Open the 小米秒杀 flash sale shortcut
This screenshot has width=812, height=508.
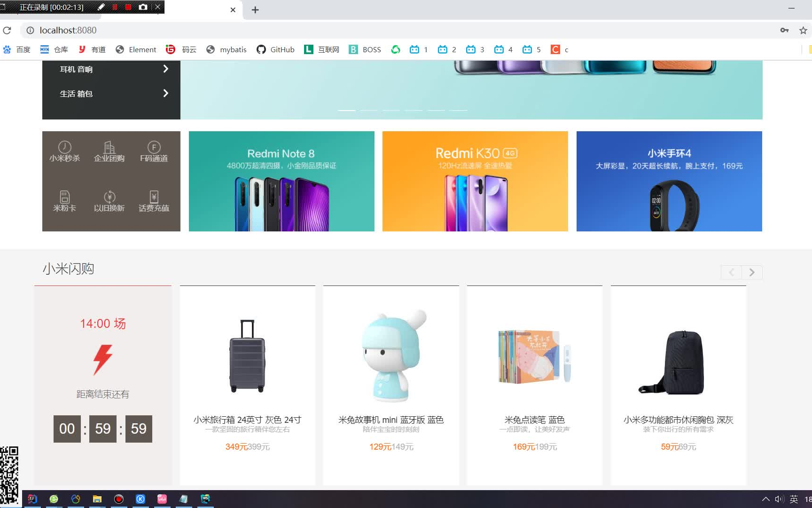pyautogui.click(x=65, y=152)
